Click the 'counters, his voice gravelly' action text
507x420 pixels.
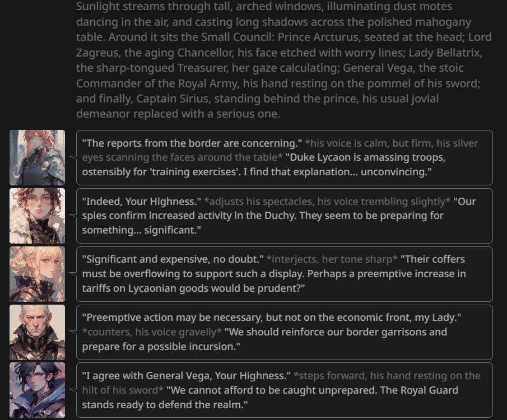pos(152,332)
